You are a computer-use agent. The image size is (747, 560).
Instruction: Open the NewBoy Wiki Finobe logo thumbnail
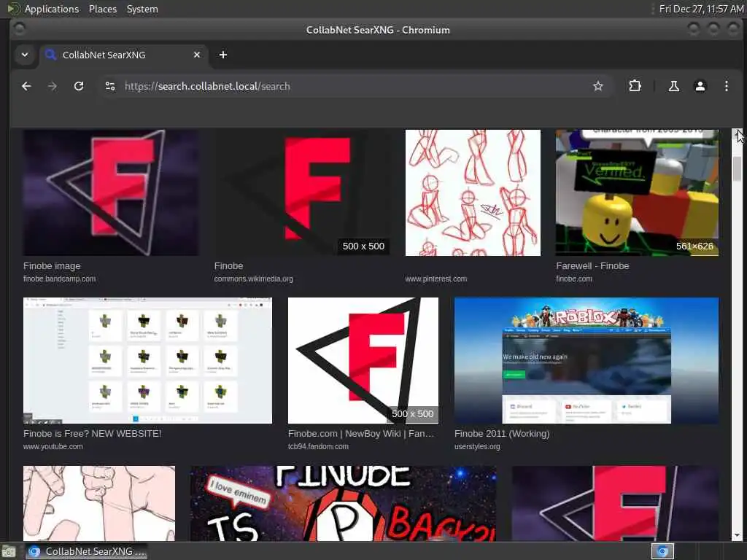(x=363, y=360)
